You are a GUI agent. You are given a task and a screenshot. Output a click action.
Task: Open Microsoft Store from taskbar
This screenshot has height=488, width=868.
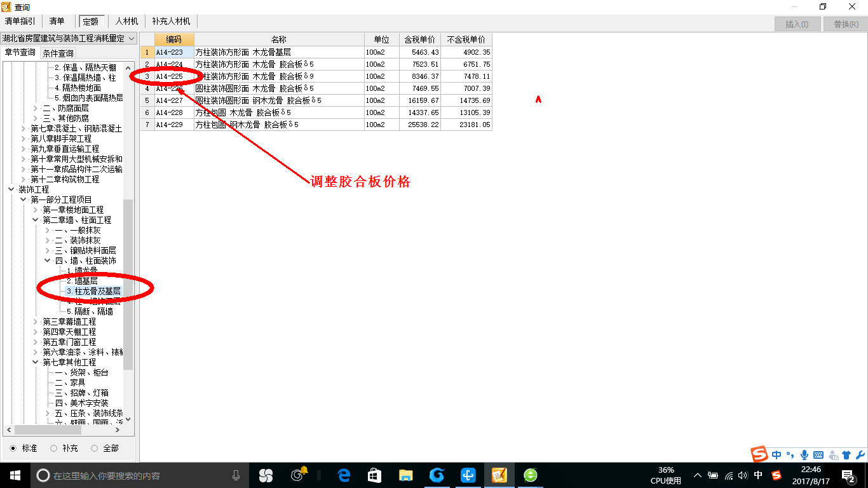point(374,475)
